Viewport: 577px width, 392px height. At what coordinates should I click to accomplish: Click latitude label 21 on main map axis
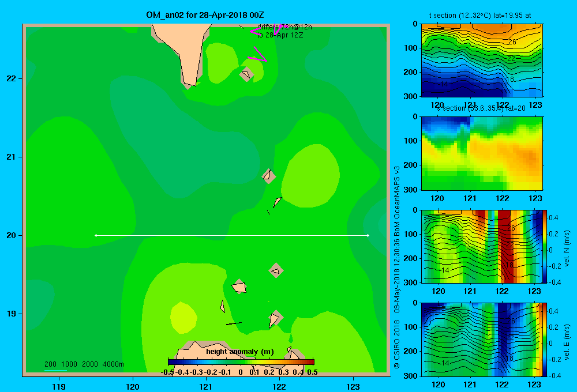pyautogui.click(x=12, y=157)
